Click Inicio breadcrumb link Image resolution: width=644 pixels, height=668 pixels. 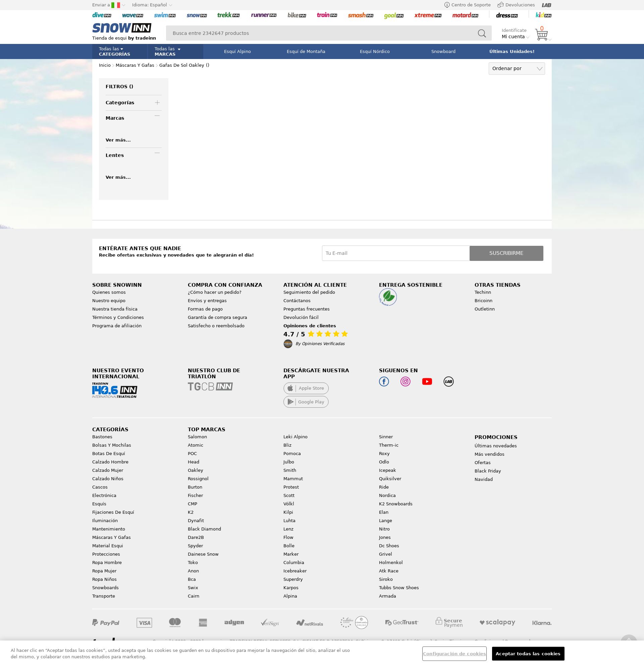pos(105,65)
